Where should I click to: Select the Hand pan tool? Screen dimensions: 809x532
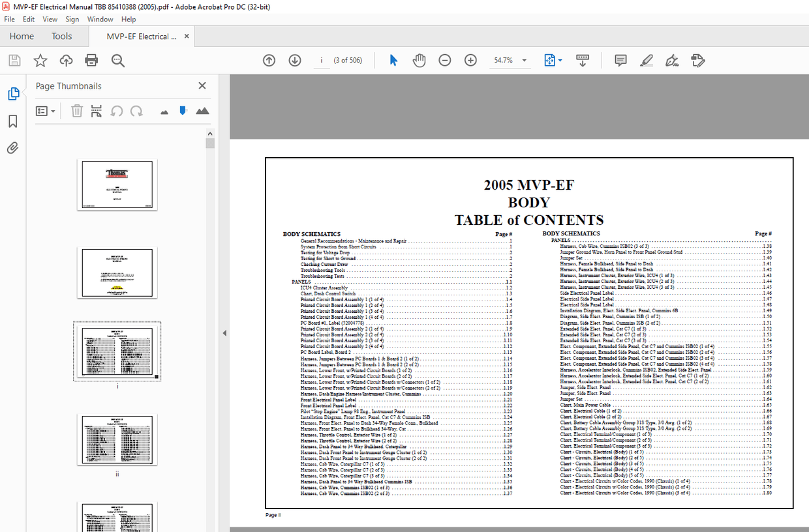point(419,60)
